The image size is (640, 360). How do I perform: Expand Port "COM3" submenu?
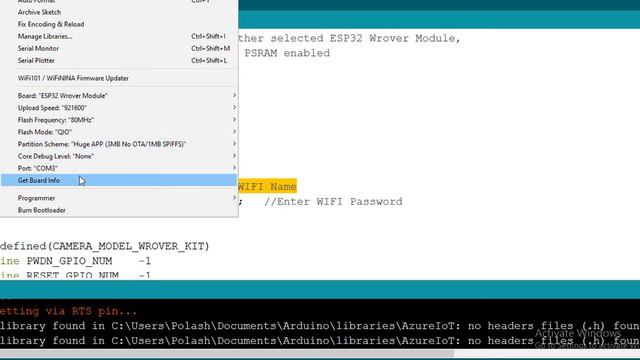click(x=119, y=168)
